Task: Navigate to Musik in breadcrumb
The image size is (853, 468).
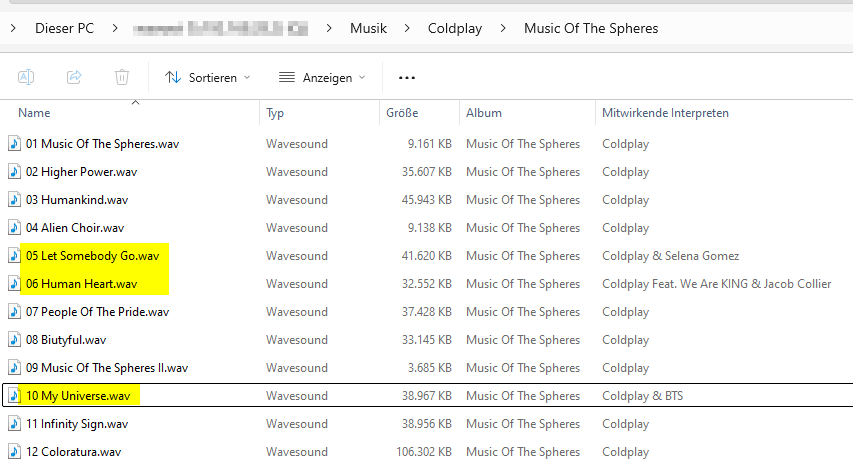Action: (368, 28)
